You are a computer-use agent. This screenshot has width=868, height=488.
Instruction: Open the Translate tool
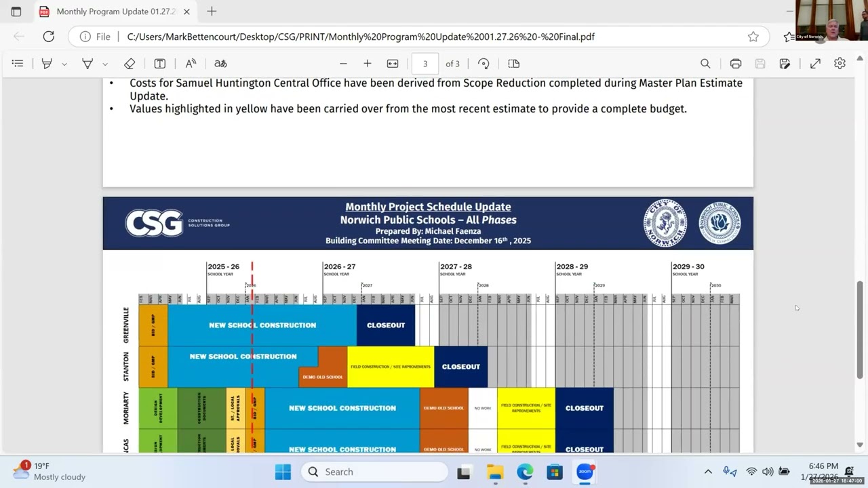point(220,64)
